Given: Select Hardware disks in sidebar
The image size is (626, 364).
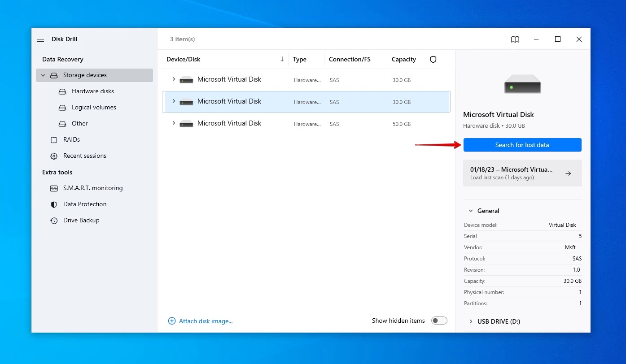Looking at the screenshot, I should click(92, 91).
